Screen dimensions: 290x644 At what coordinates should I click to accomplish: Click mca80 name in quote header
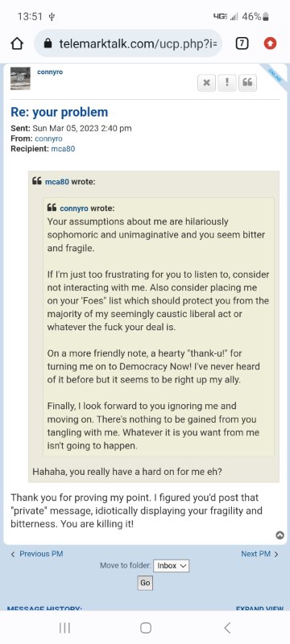point(56,182)
